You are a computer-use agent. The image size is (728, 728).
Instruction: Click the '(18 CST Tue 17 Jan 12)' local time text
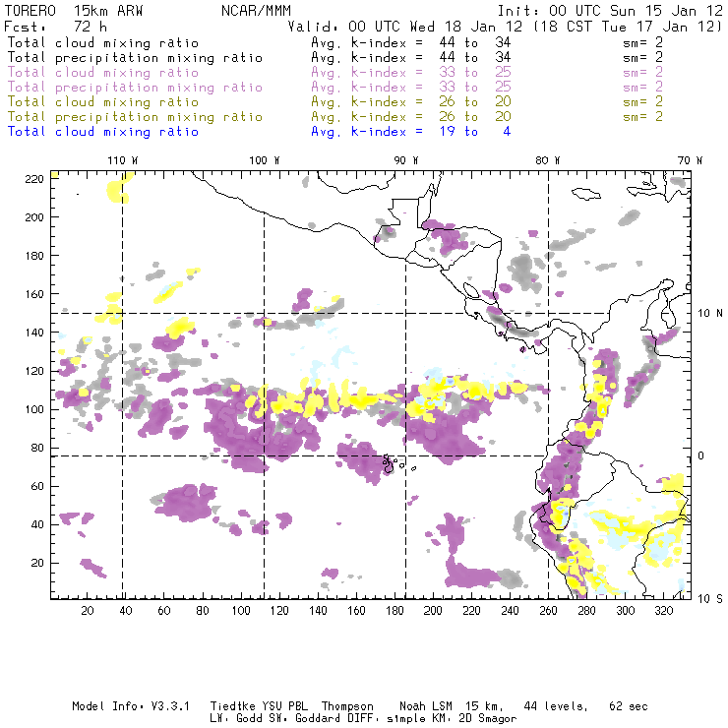point(628,27)
